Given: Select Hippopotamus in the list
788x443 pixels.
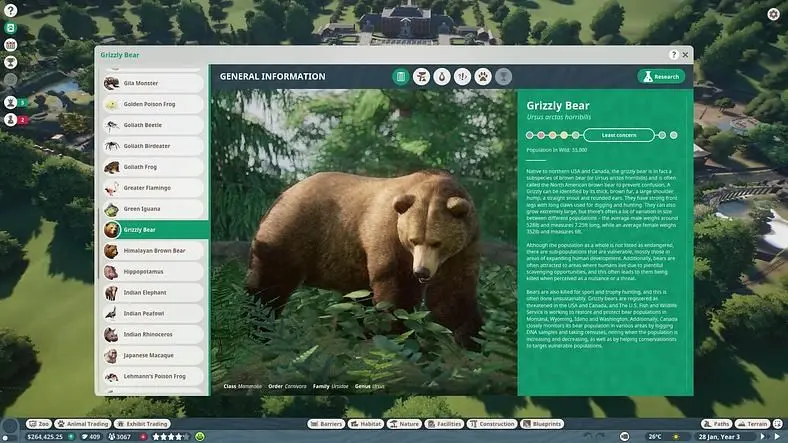Looking at the screenshot, I should coord(153,271).
